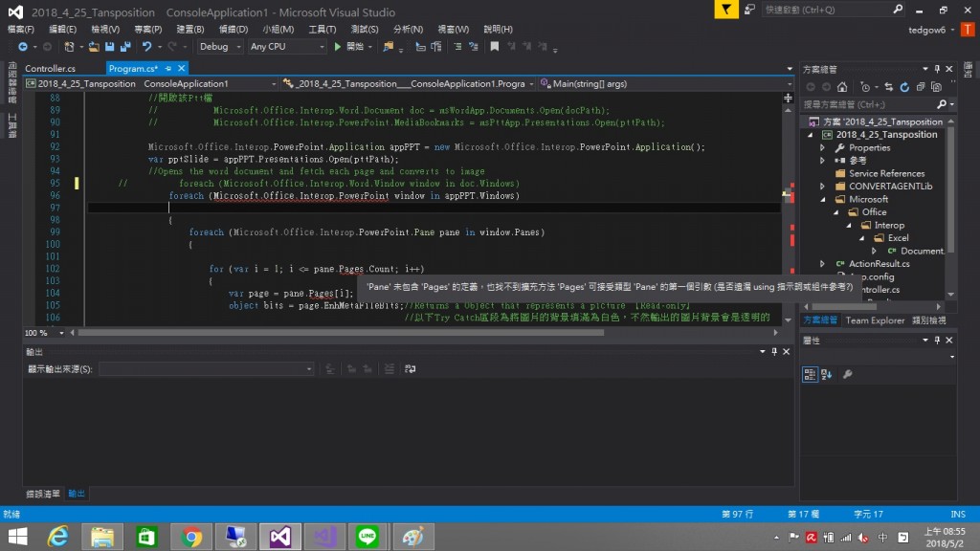Open the Debug configuration dropdown

219,46
